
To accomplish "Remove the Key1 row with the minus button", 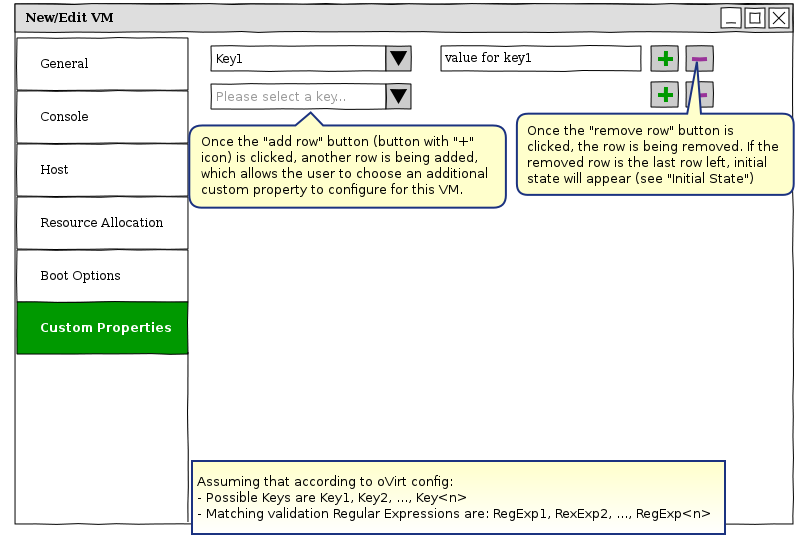I will pyautogui.click(x=699, y=59).
